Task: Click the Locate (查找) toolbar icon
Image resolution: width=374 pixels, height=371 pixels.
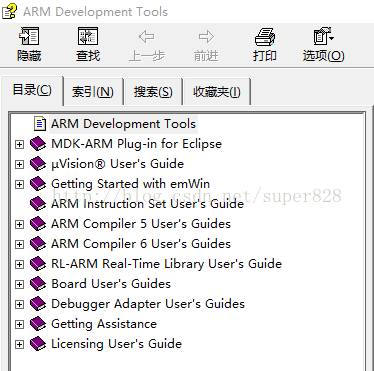Action: [88, 36]
